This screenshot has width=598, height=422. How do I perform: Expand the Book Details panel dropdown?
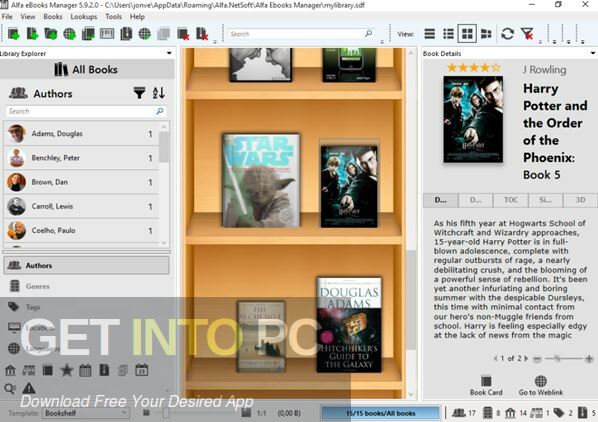[593, 53]
